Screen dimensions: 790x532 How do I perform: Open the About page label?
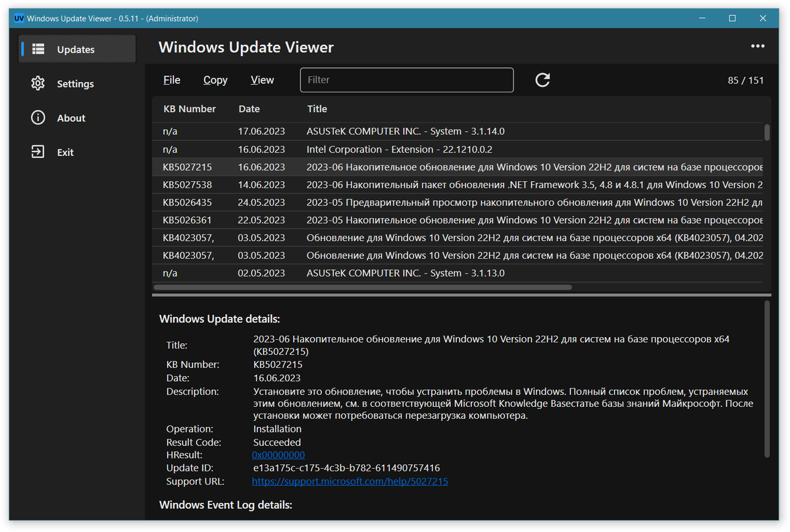71,118
